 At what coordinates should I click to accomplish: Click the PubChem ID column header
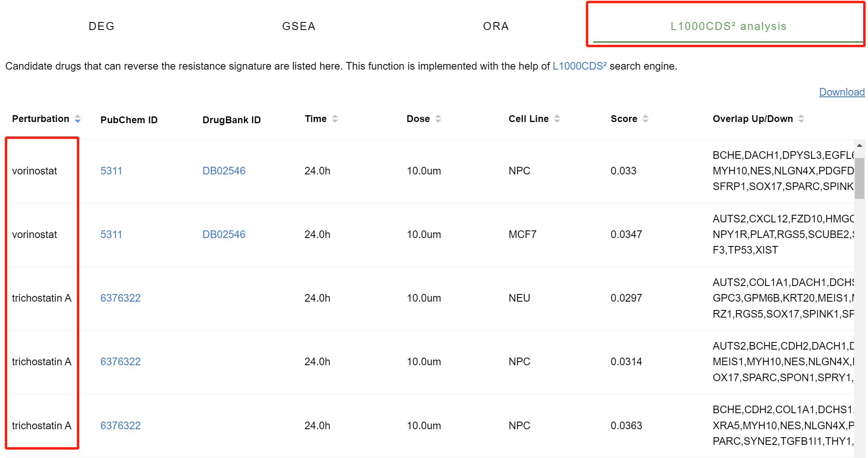[x=129, y=120]
